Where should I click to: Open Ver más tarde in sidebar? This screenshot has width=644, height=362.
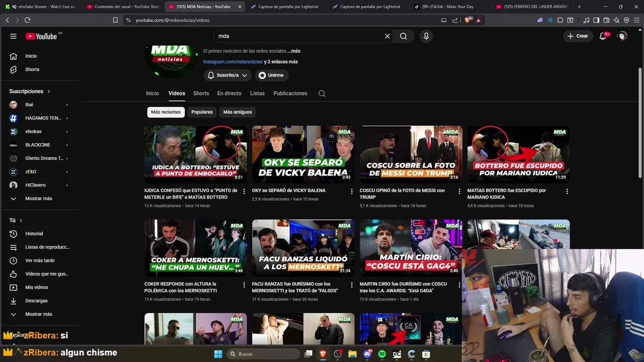40,260
